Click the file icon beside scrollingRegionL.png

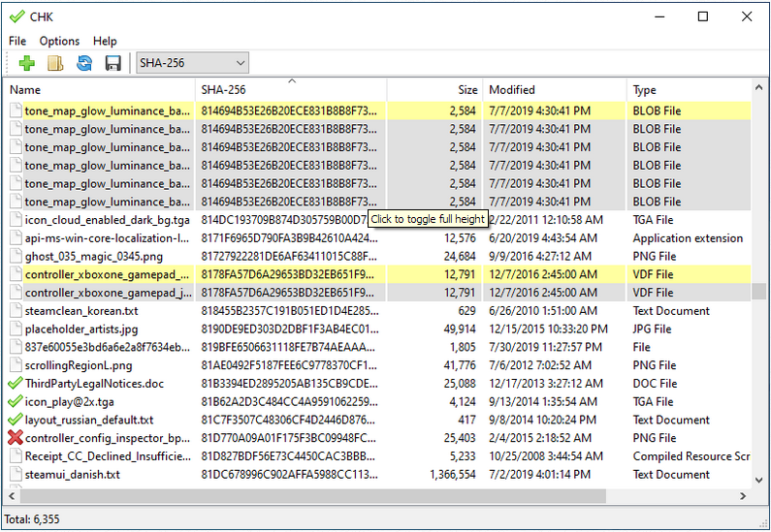point(16,365)
